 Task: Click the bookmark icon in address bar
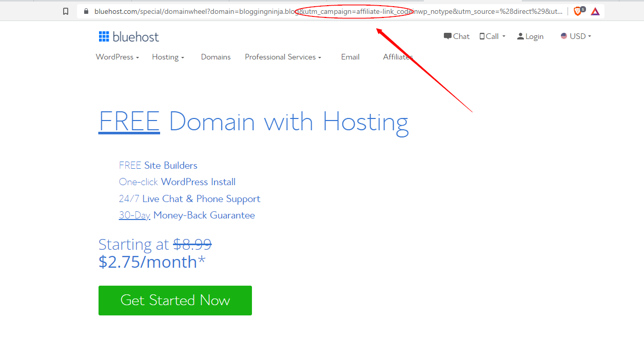pos(66,11)
